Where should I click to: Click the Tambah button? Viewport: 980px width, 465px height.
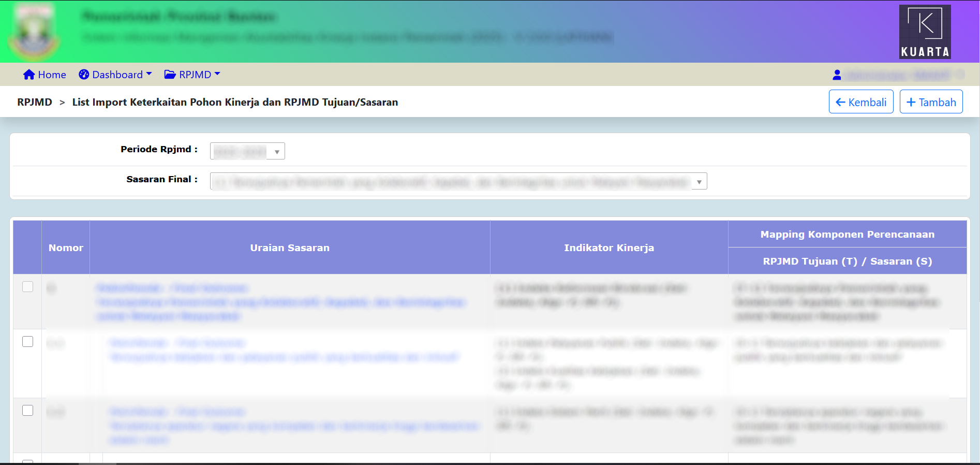point(931,102)
